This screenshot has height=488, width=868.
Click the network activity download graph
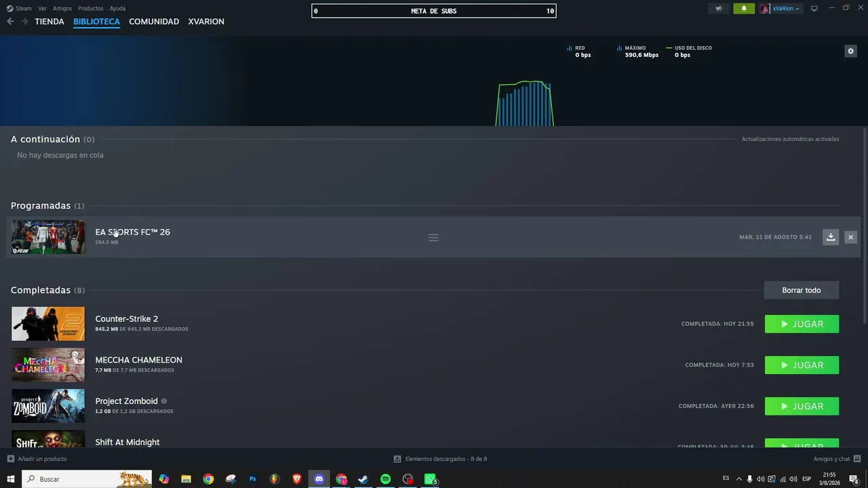coord(525,103)
